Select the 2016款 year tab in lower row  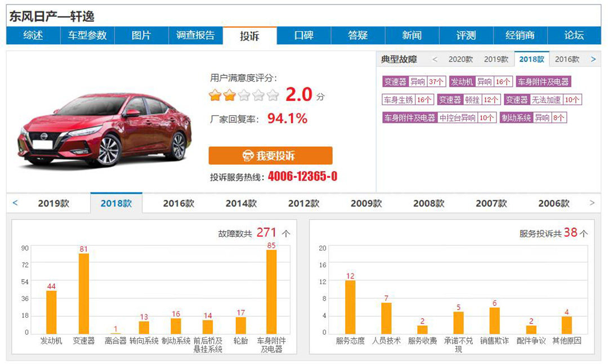point(178,204)
